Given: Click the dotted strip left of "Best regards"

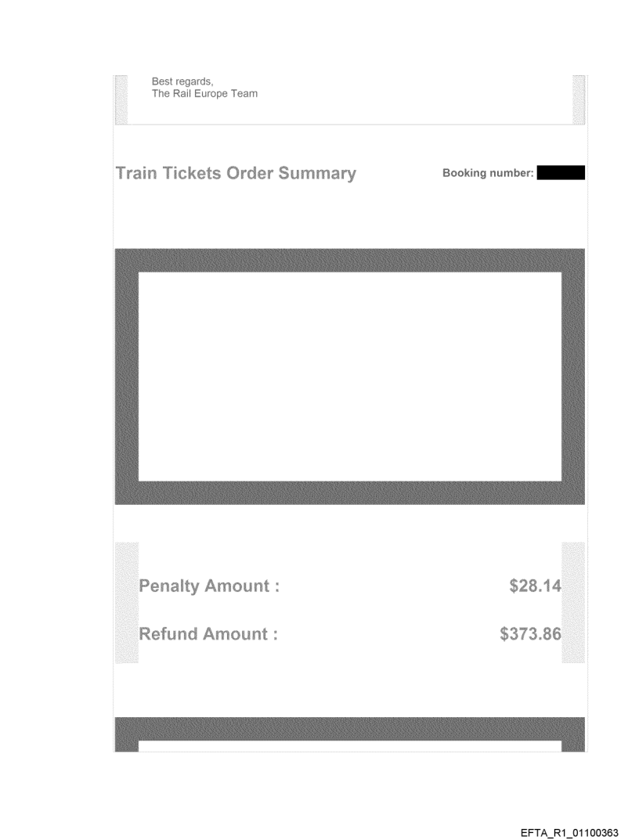Looking at the screenshot, I should tap(121, 99).
